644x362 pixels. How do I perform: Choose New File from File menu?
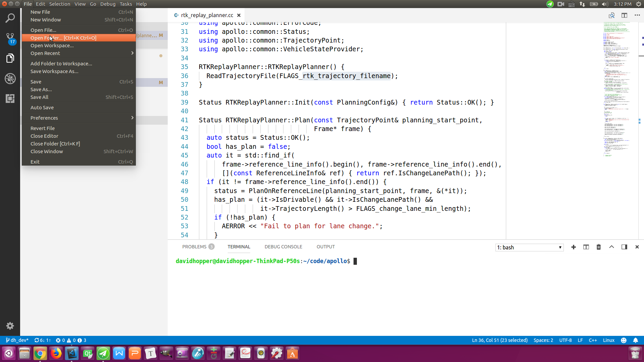click(79, 12)
